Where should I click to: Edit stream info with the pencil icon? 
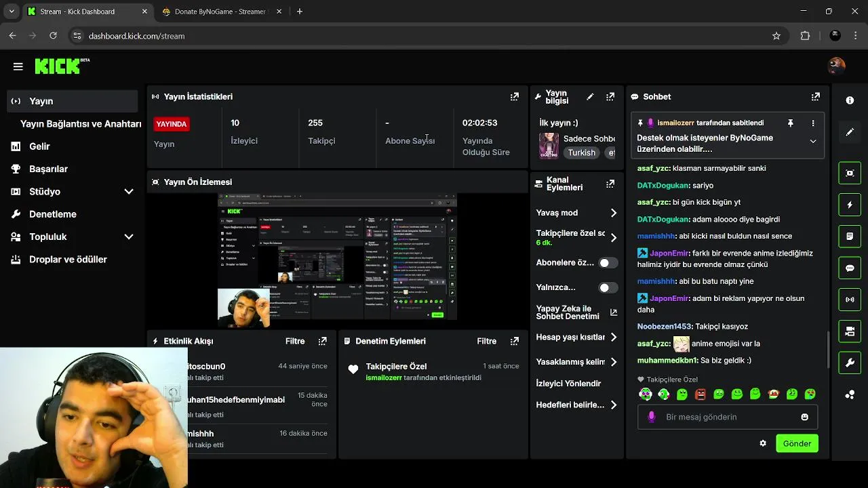(590, 97)
